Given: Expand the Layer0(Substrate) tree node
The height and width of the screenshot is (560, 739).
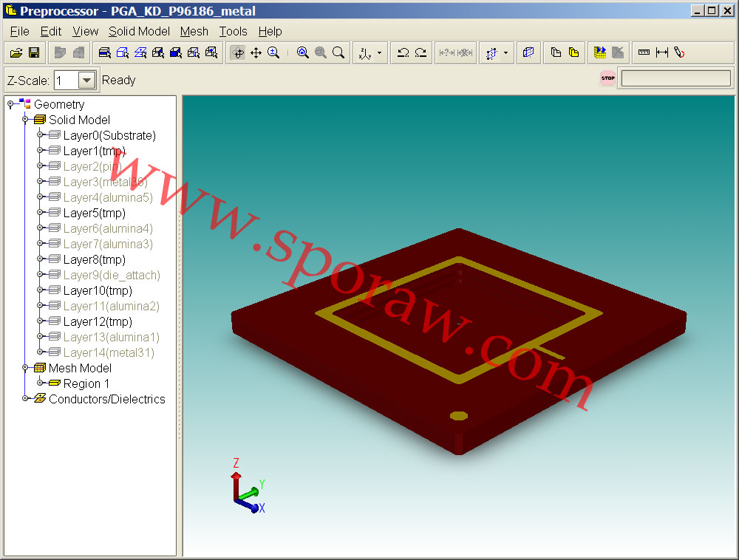Looking at the screenshot, I should coord(40,135).
